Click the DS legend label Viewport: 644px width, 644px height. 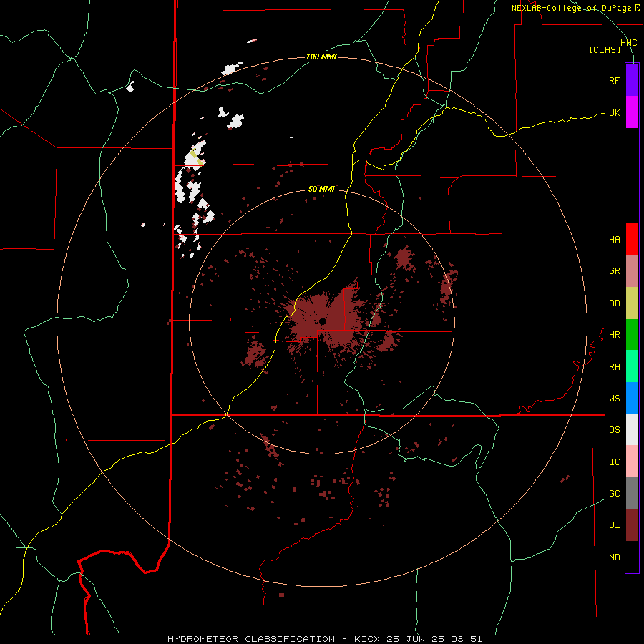click(x=614, y=430)
